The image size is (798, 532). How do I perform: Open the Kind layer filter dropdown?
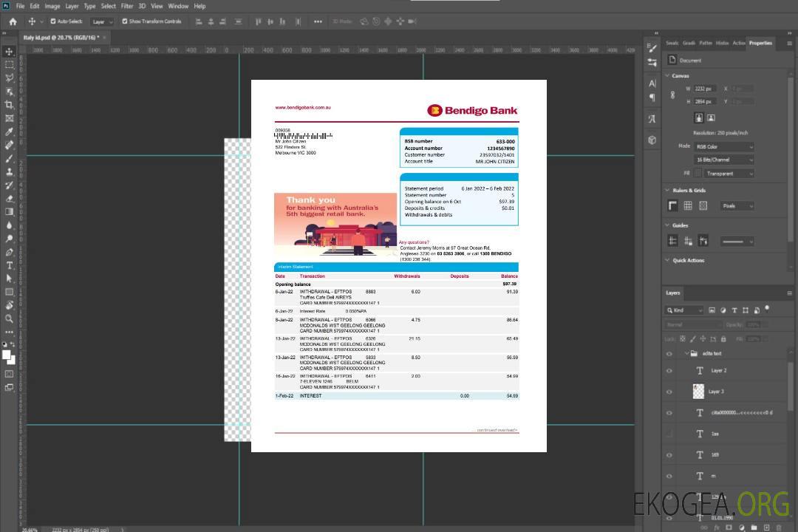684,310
